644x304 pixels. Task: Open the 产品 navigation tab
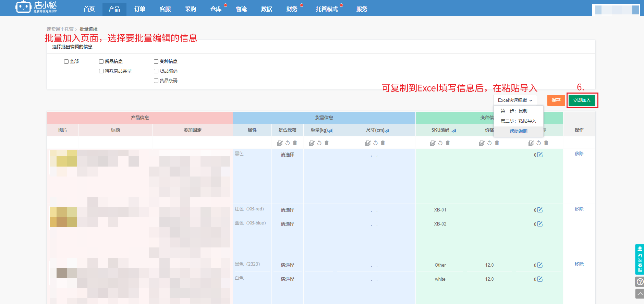click(x=114, y=9)
